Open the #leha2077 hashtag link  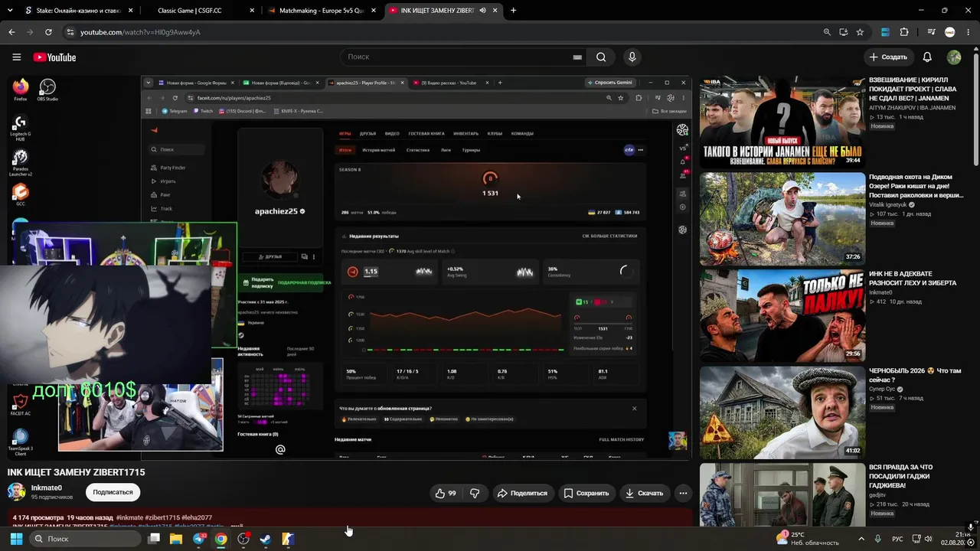coord(198,518)
